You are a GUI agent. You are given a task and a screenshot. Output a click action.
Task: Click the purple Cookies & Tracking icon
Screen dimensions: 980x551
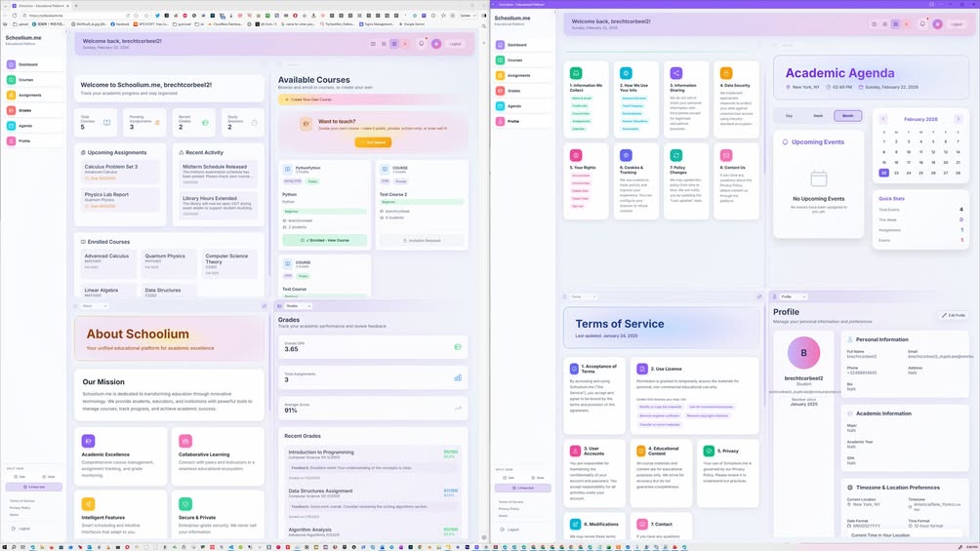[626, 155]
